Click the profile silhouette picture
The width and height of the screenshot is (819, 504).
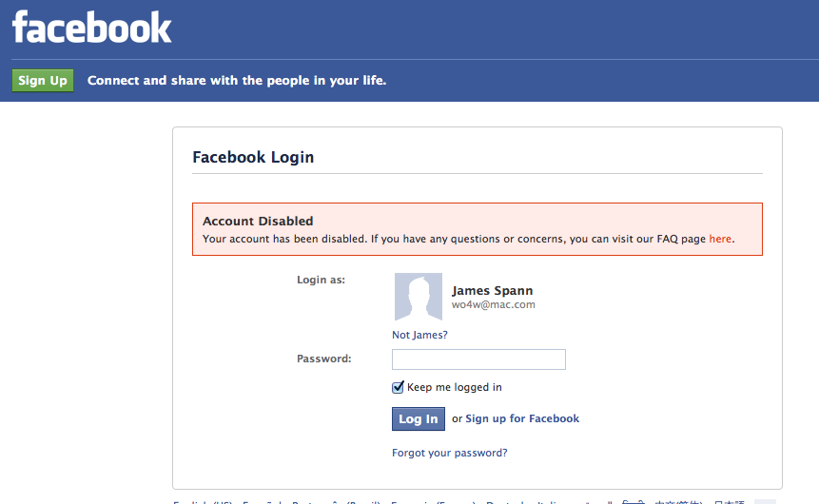tap(419, 297)
